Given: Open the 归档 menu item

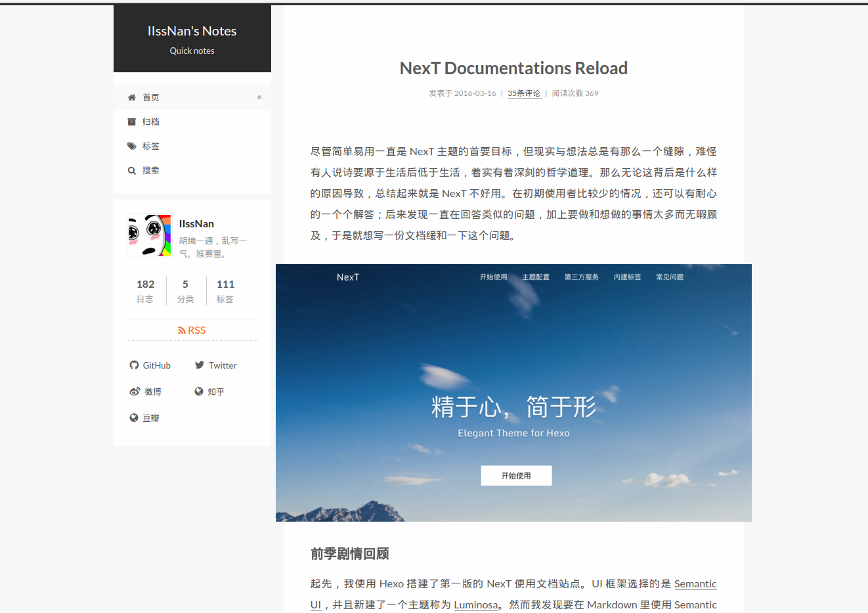Looking at the screenshot, I should pos(192,122).
